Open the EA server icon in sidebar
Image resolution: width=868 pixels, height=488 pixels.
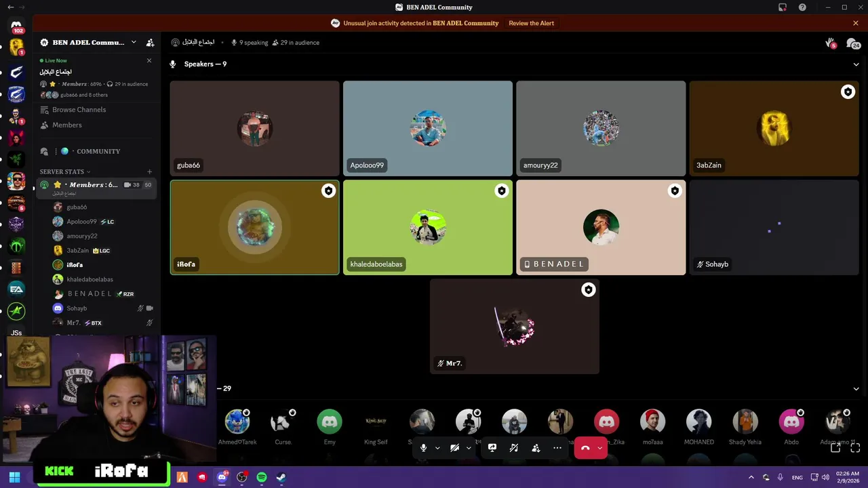click(16, 289)
